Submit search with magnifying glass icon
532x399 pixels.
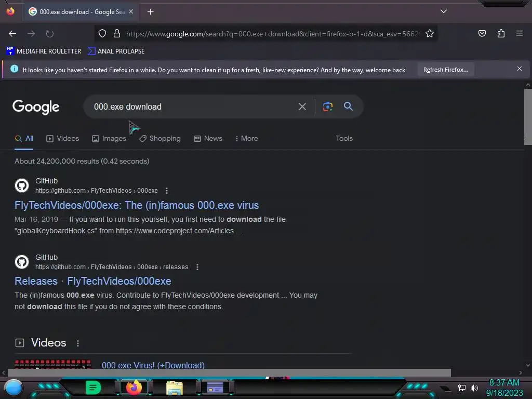[x=348, y=106]
